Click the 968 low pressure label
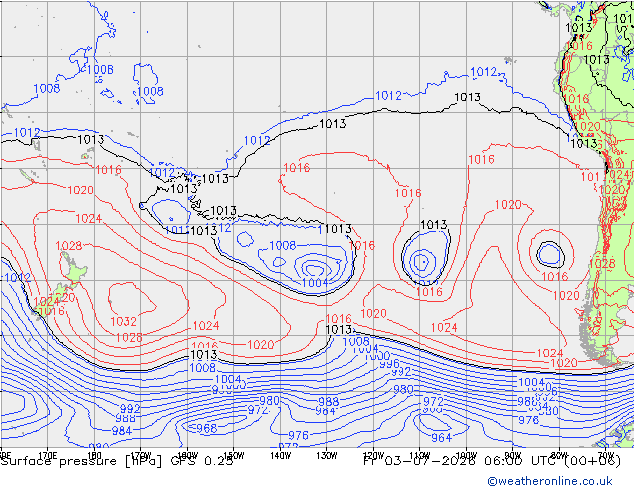634x490 pixels. (x=207, y=428)
